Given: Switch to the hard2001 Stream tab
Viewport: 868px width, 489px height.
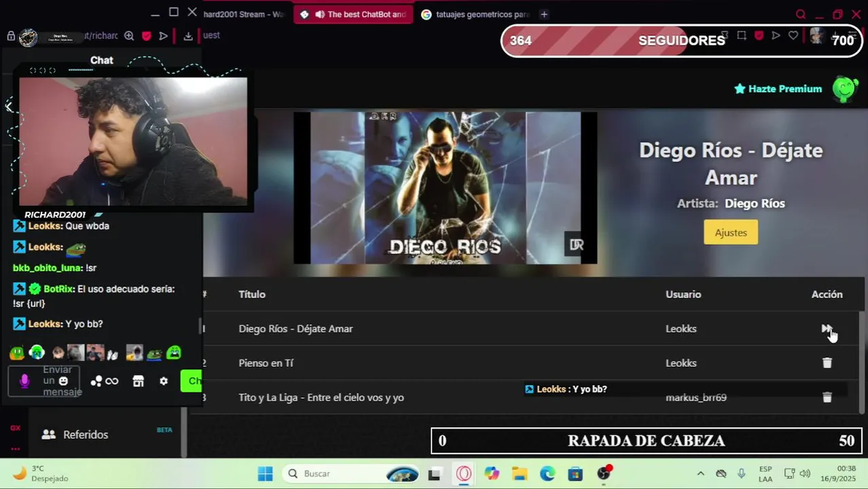Looking at the screenshot, I should [x=245, y=14].
